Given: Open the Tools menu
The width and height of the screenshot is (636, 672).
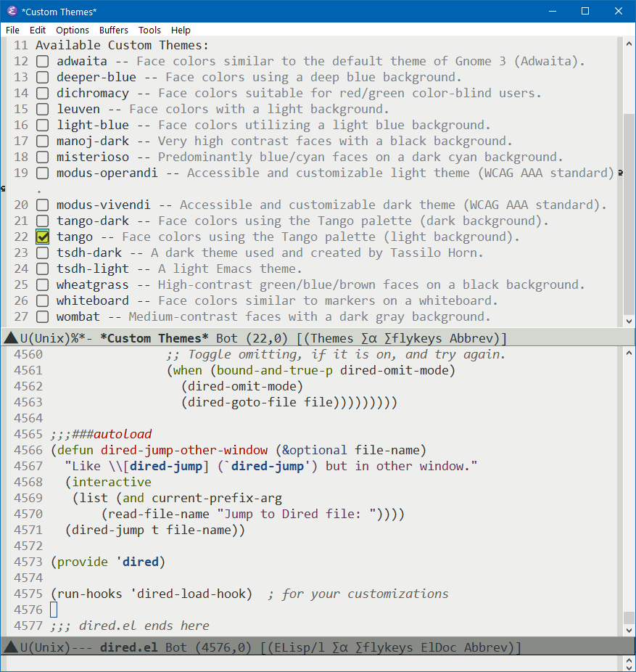Looking at the screenshot, I should coord(149,30).
